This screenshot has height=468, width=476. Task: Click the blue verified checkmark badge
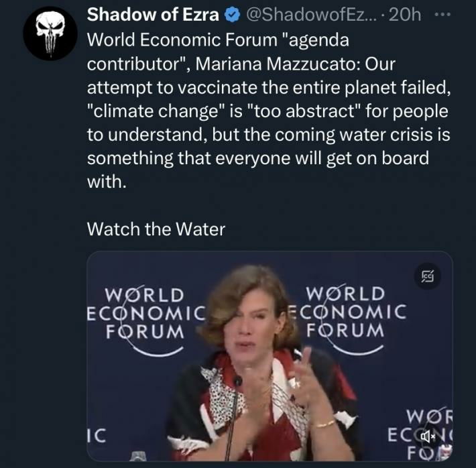pyautogui.click(x=231, y=15)
